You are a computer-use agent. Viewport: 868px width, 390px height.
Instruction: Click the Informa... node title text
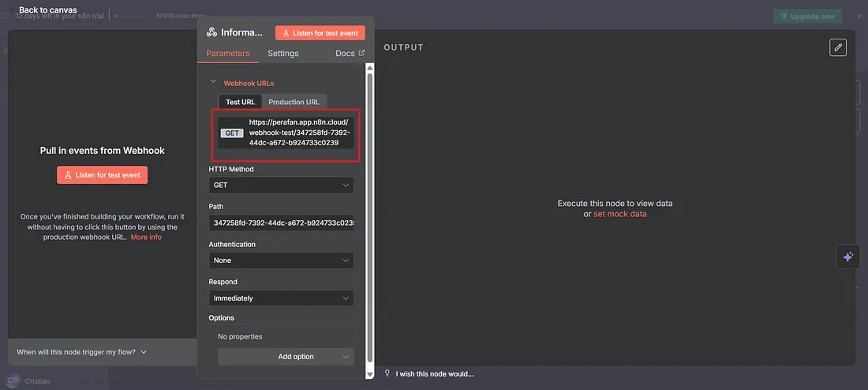[242, 32]
